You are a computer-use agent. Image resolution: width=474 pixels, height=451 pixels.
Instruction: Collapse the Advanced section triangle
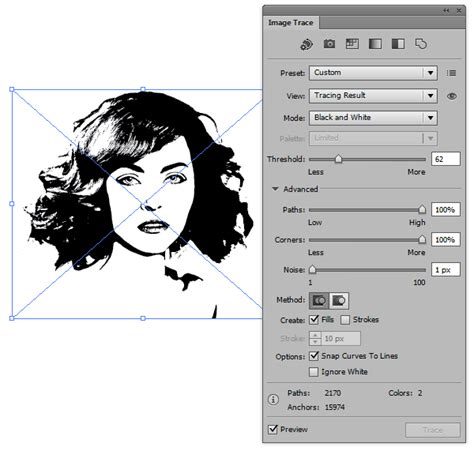click(275, 189)
